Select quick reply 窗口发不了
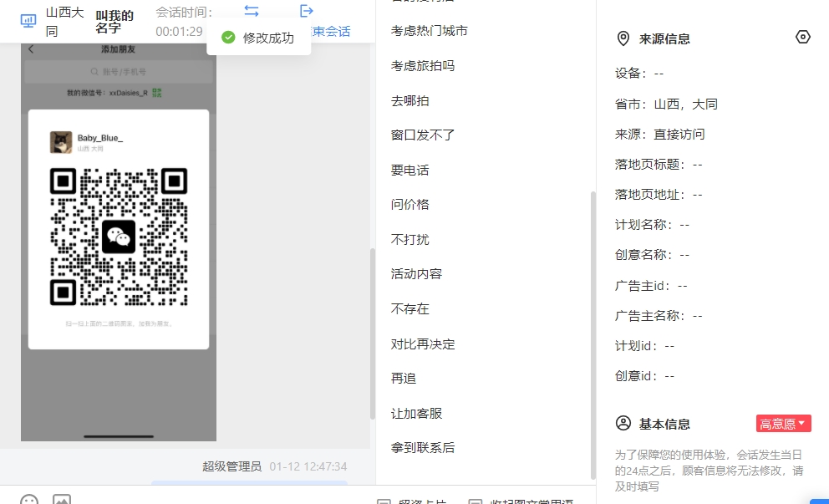829x504 pixels. pos(422,135)
